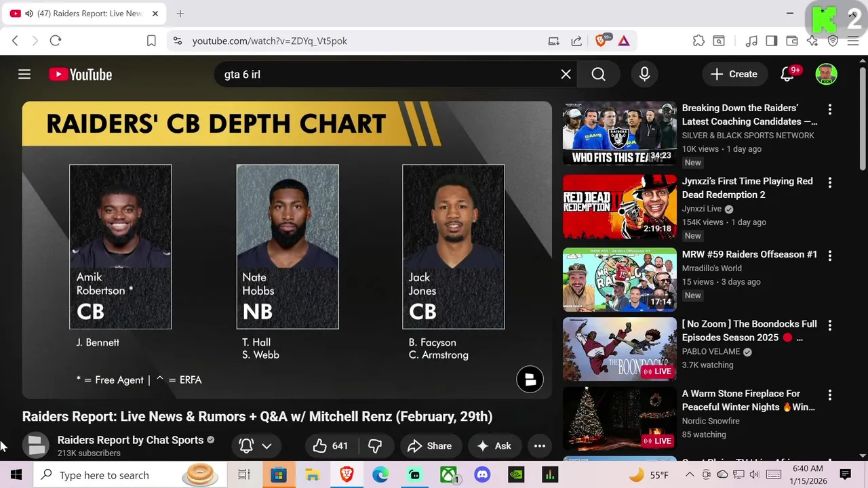Visit SILVER & BLACK SPORTS NETWORK channel
868x488 pixels.
click(x=748, y=136)
